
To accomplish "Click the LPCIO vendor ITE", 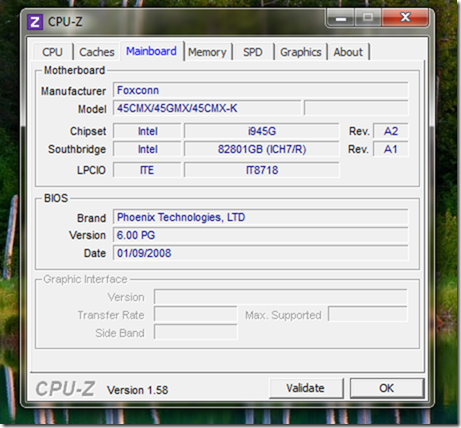I will tap(147, 170).
